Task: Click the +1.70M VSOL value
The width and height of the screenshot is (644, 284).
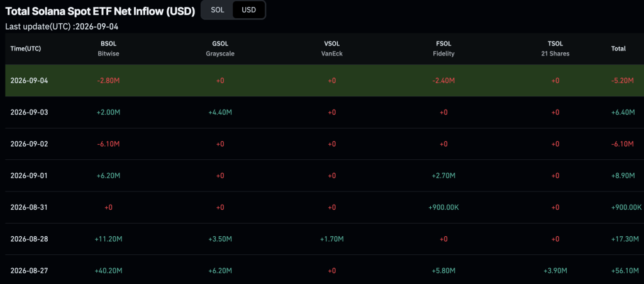Action: [x=332, y=239]
